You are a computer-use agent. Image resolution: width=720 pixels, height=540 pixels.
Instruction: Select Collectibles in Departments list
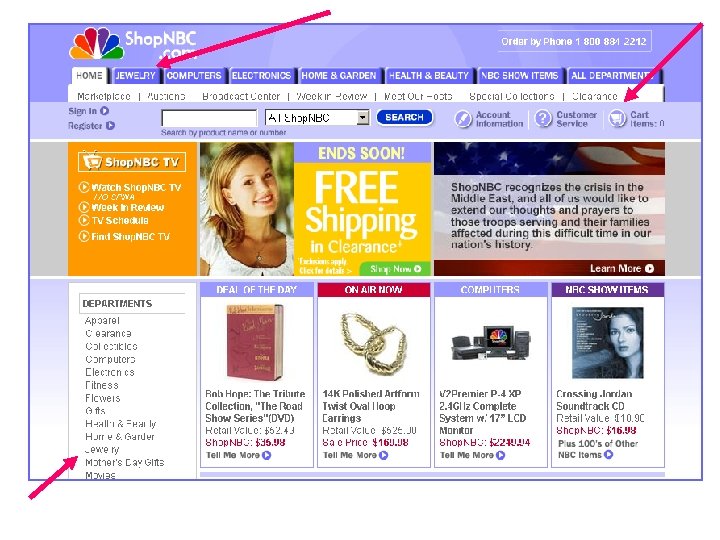point(111,346)
